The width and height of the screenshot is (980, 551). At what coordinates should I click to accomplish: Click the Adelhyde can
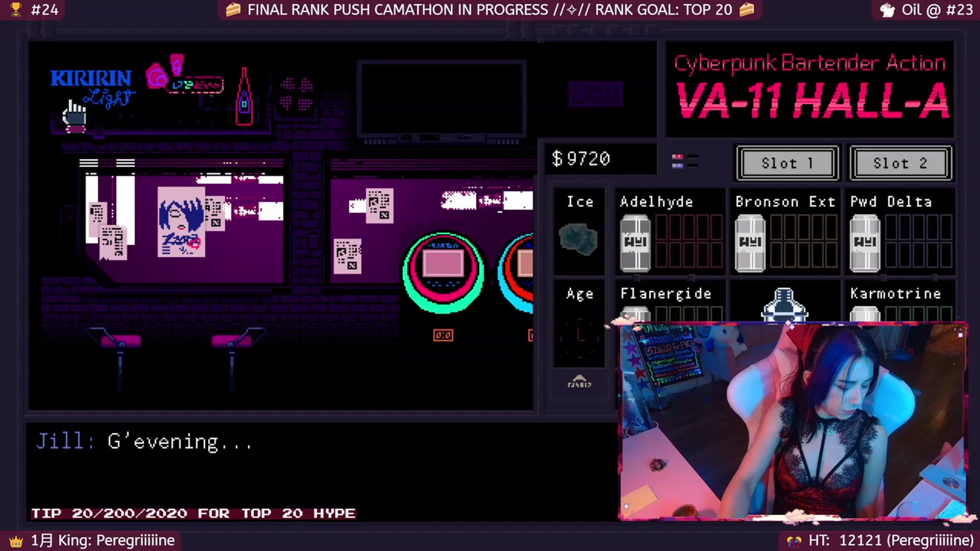635,243
